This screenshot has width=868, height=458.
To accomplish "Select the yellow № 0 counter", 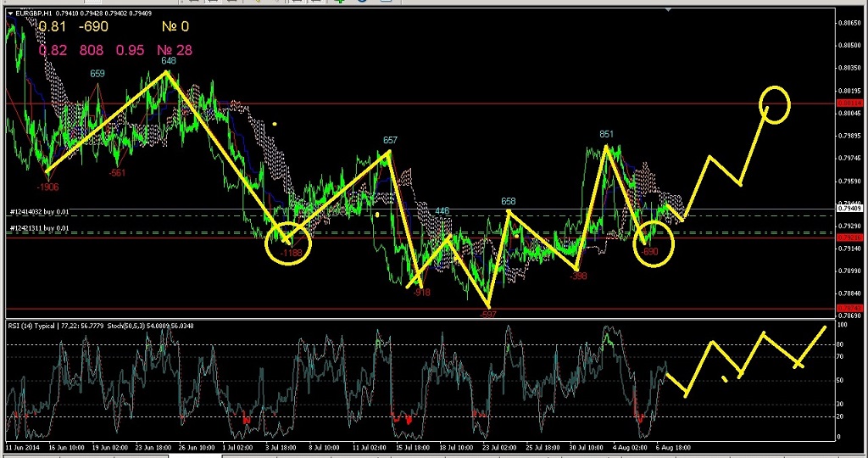I will pyautogui.click(x=175, y=26).
